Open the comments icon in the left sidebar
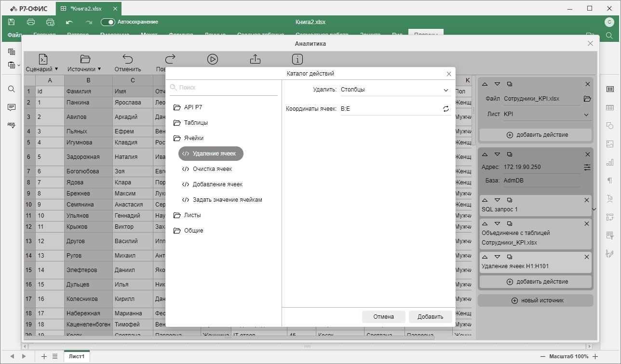This screenshot has height=364, width=621. (x=12, y=107)
